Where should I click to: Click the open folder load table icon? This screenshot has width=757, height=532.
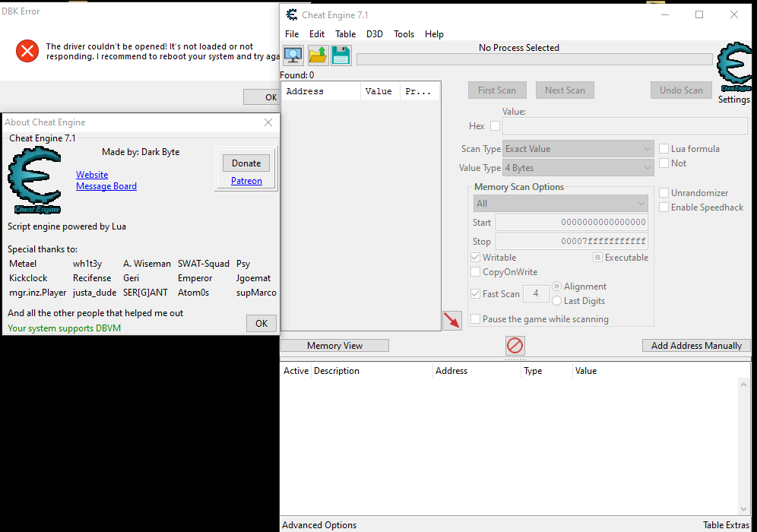[x=317, y=55]
